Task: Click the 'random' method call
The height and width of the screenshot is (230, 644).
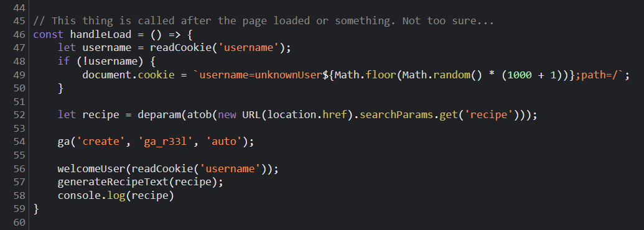Action: 451,75
